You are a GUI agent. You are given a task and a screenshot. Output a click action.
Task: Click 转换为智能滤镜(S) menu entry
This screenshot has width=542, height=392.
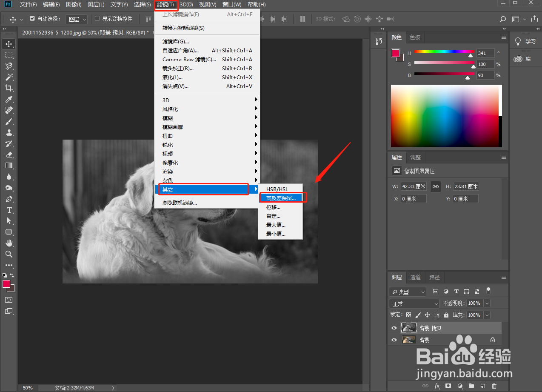183,28
